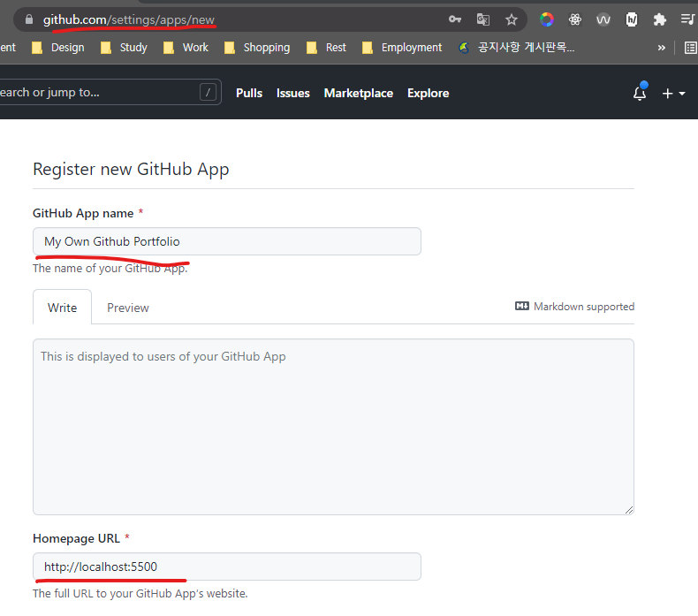Click the 'Homepage URL' label
This screenshot has width=698, height=616.
pos(76,538)
